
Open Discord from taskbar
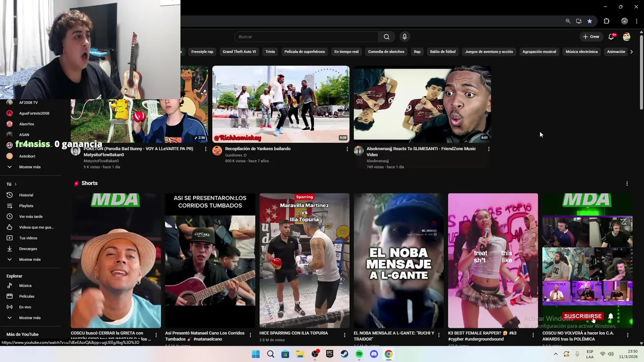[374, 354]
